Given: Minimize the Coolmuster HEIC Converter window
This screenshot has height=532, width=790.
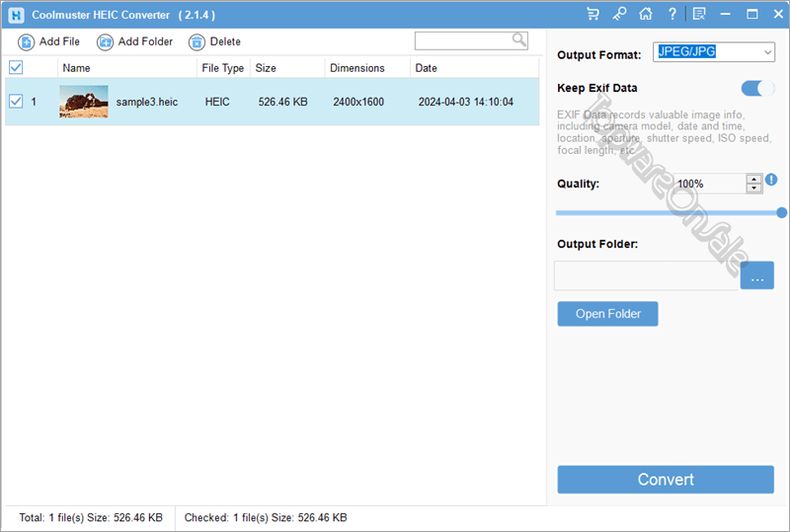Looking at the screenshot, I should (726, 14).
